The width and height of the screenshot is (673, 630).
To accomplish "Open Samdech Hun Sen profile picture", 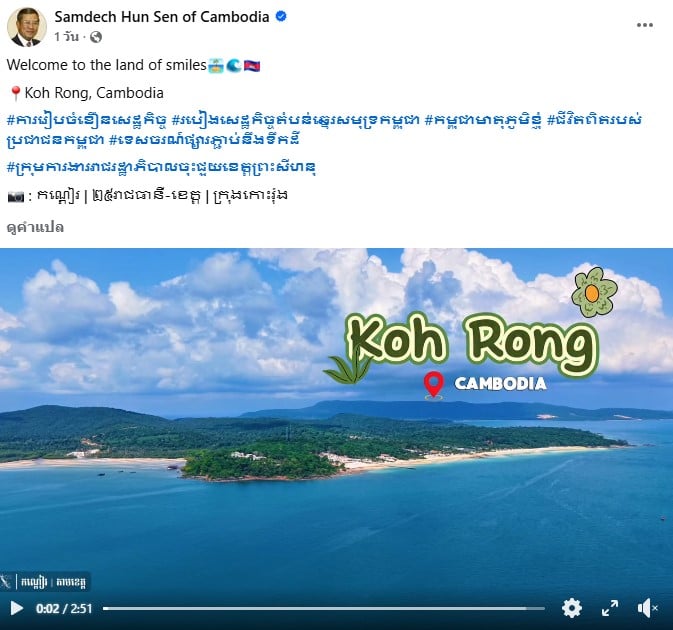I will (27, 27).
